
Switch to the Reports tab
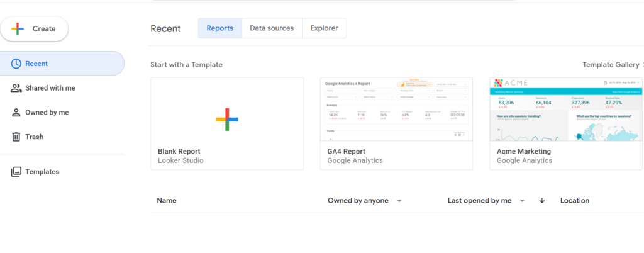(x=219, y=28)
